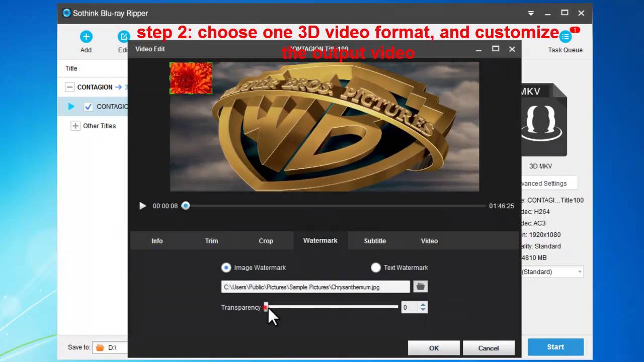Click the 3D MKV format label
This screenshot has width=644, height=362.
point(541,166)
